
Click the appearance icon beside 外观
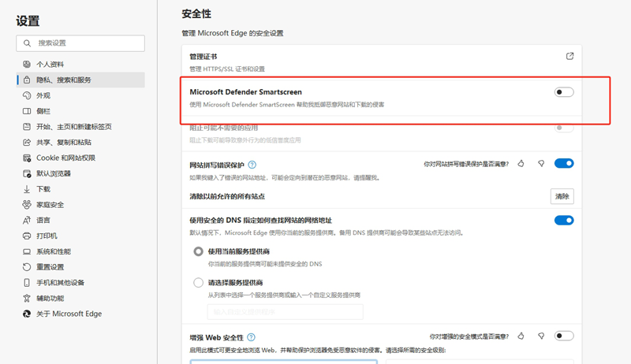pyautogui.click(x=27, y=95)
